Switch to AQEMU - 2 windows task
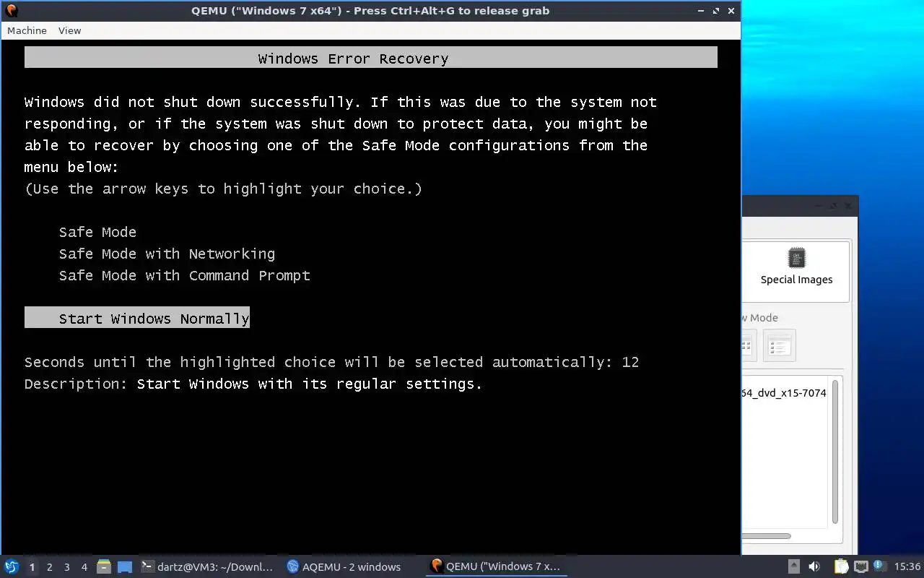 click(344, 566)
